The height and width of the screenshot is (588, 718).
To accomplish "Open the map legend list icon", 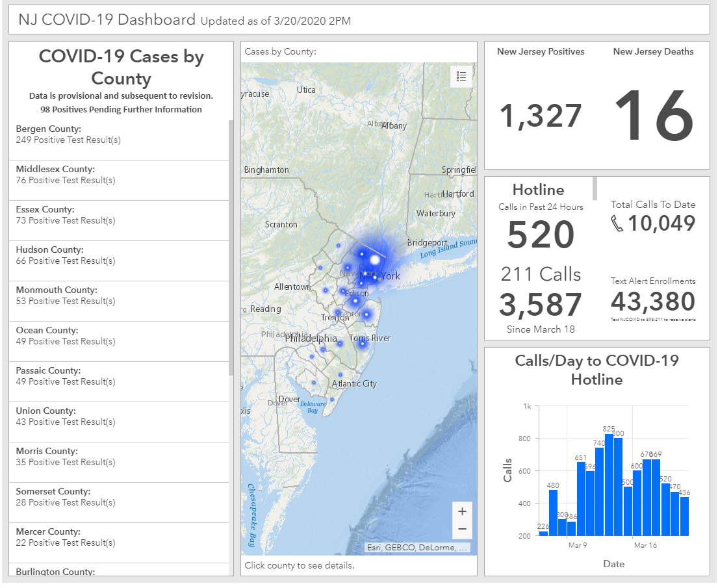I will pos(461,76).
